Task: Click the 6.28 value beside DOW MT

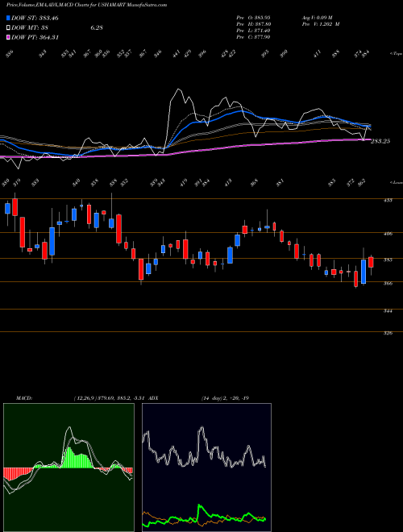Action: 97,28
